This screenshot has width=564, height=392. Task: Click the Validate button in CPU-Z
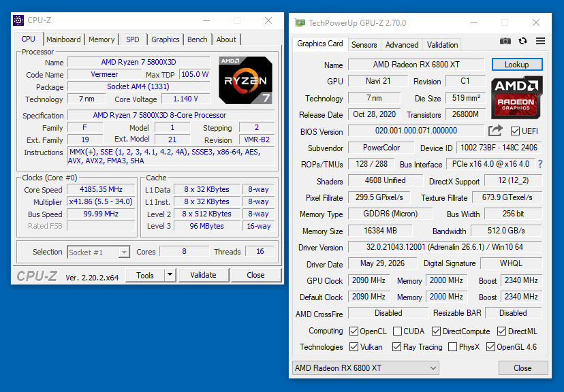[x=203, y=275]
